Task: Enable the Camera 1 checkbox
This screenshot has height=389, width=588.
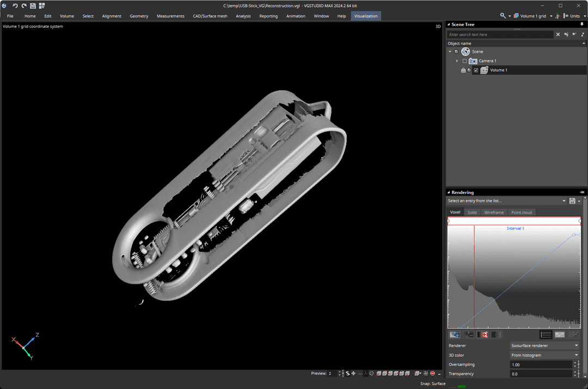Action: click(x=464, y=61)
